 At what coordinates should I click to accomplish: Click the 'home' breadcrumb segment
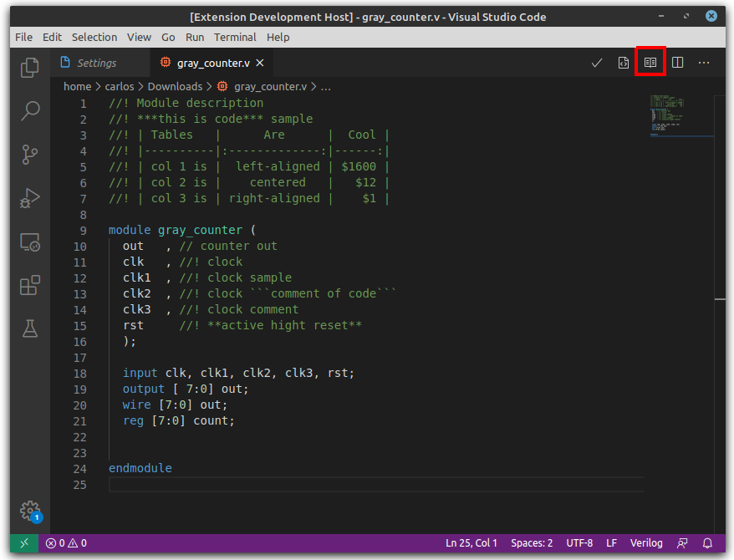[x=77, y=87]
